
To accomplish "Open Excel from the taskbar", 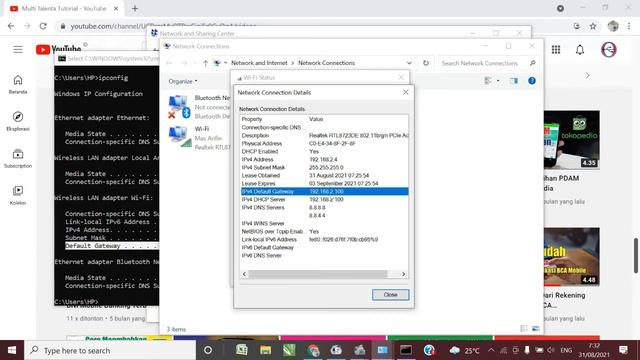I will tap(242, 350).
